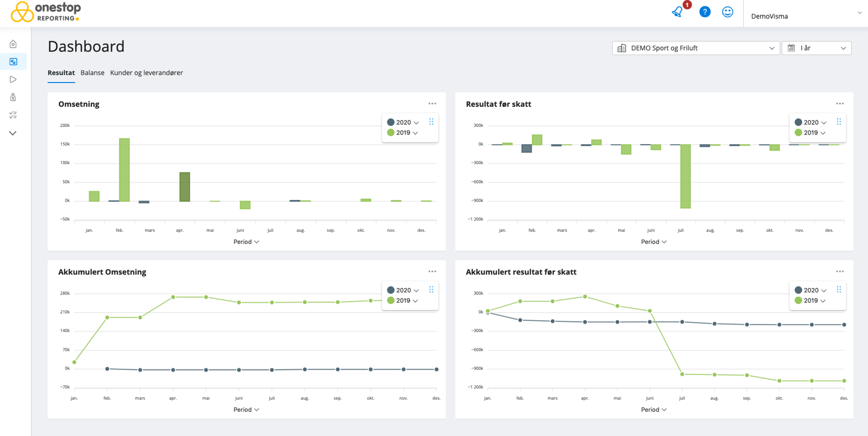Toggle the 2020 series in Omsetning legend
The width and height of the screenshot is (868, 436).
(403, 122)
